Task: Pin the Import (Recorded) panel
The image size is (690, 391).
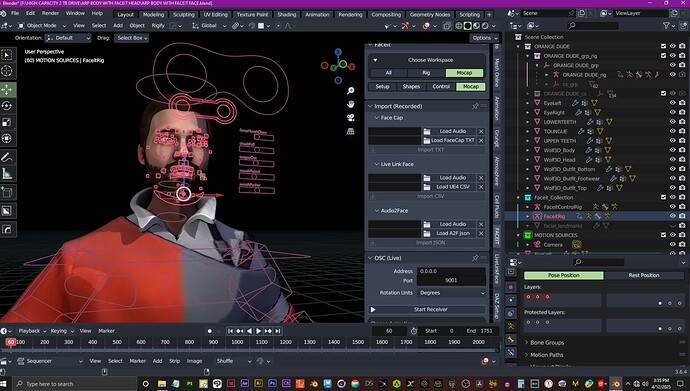Action: point(475,106)
